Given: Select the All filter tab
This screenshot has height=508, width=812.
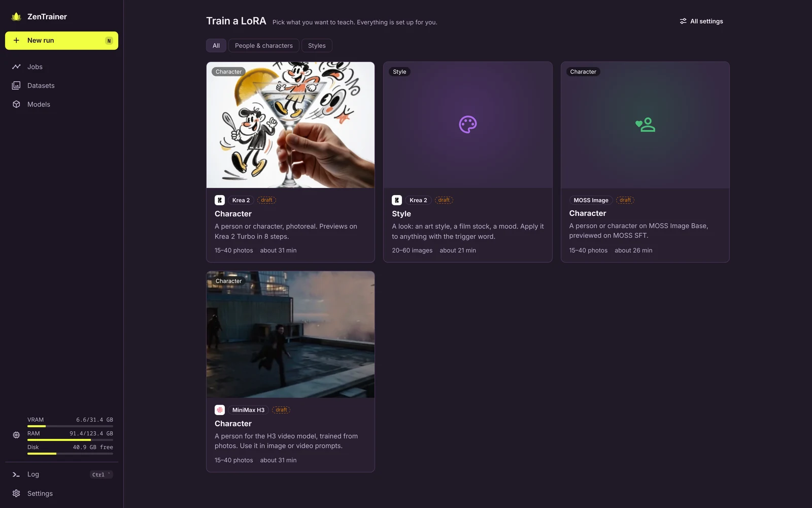Looking at the screenshot, I should pyautogui.click(x=216, y=46).
